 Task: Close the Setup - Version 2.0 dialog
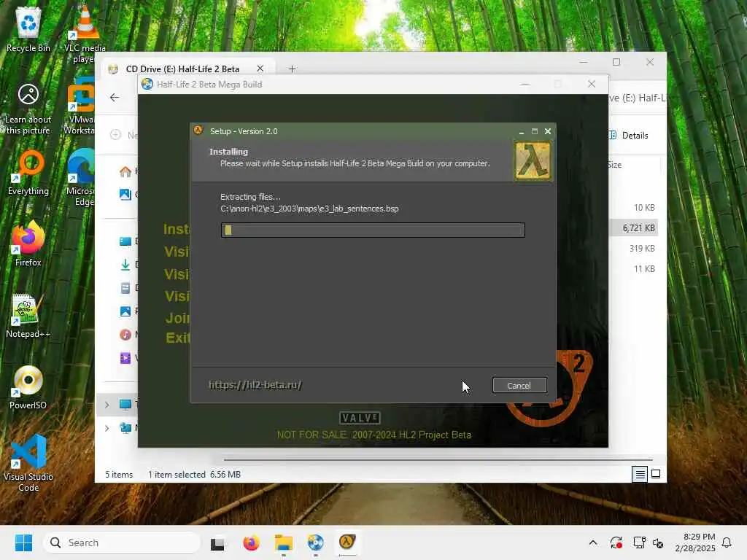(x=548, y=131)
